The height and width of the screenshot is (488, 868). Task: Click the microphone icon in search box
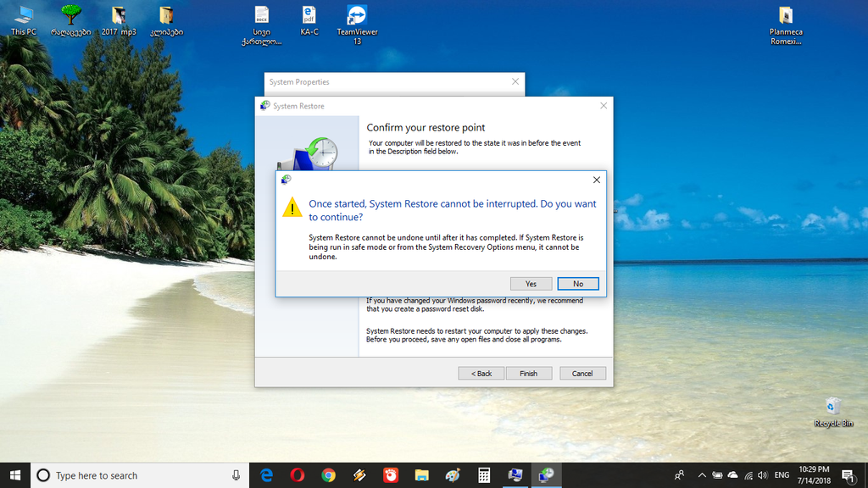point(236,475)
